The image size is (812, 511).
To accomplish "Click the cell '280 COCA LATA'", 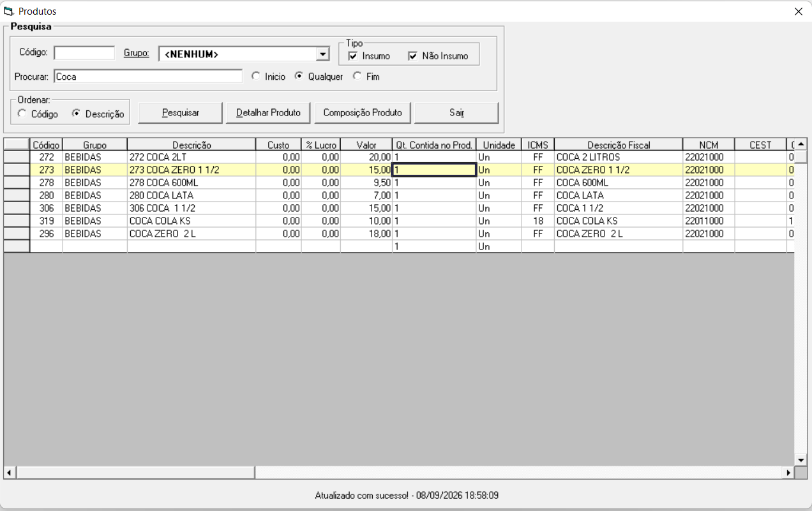I will point(192,195).
